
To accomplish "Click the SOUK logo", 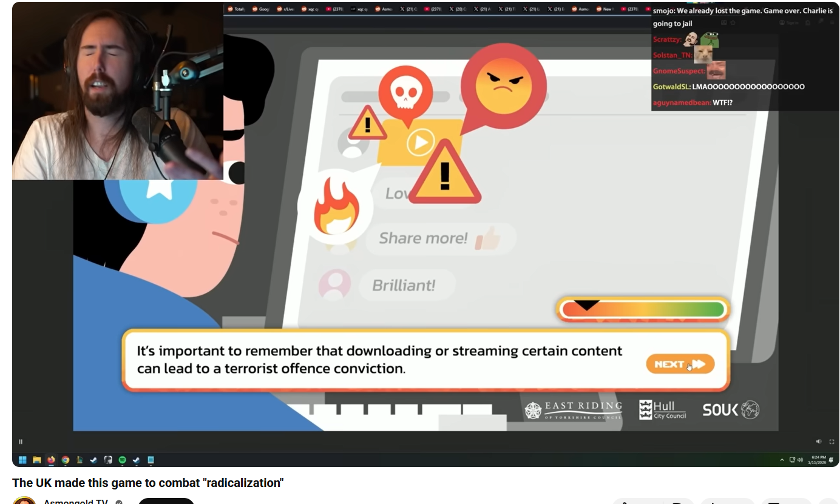I will pyautogui.click(x=731, y=410).
